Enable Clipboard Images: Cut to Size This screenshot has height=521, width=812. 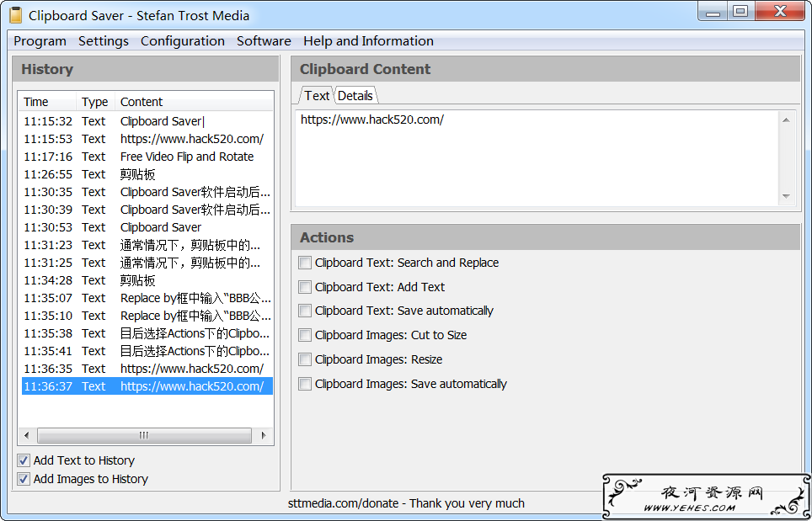tap(305, 335)
